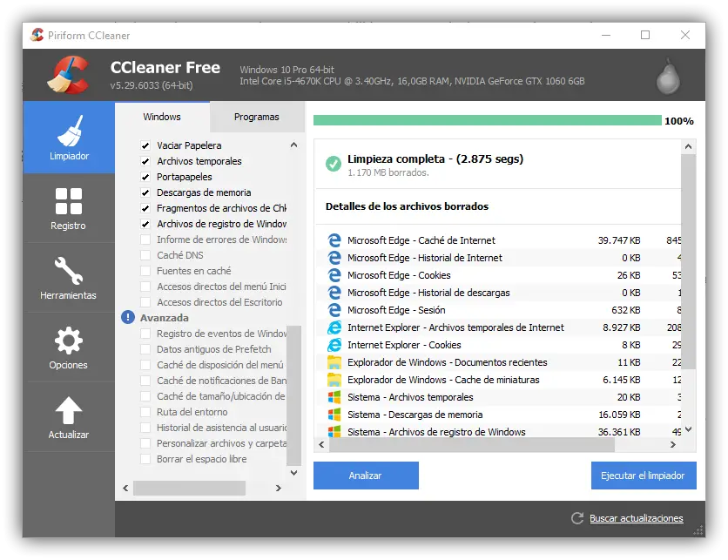Screen dimensions: 728x560
Task: Enable the Fuentes en caché checkbox
Action: click(145, 271)
